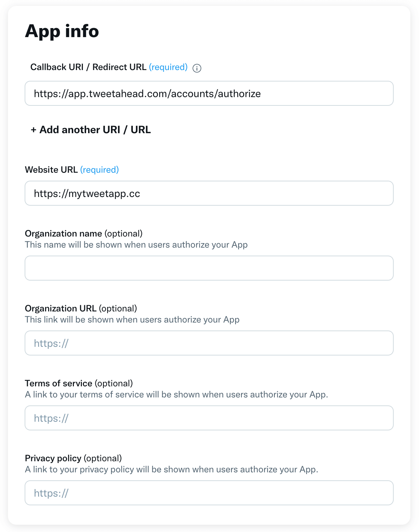The width and height of the screenshot is (419, 532).
Task: Click the blue (required) text beside Callback URI
Action: tap(168, 67)
